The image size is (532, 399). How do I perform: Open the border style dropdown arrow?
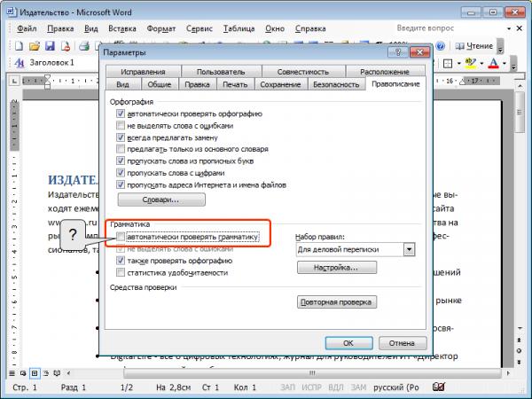458,64
